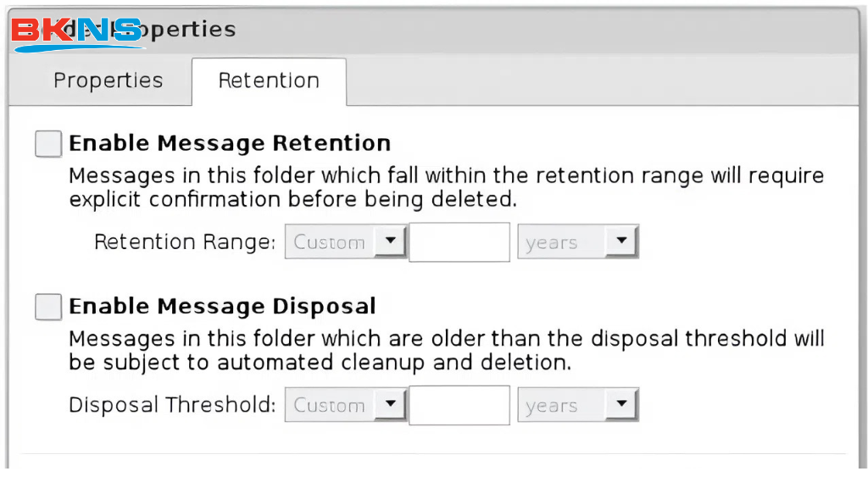Click the 'Enable Message Retention' label text

[230, 143]
